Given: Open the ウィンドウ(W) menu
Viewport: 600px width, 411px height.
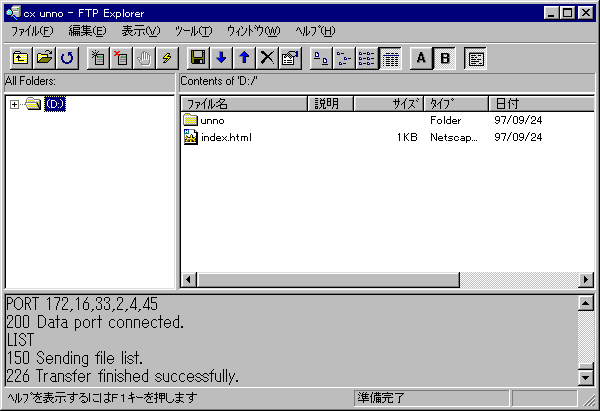Looking at the screenshot, I should tap(253, 31).
